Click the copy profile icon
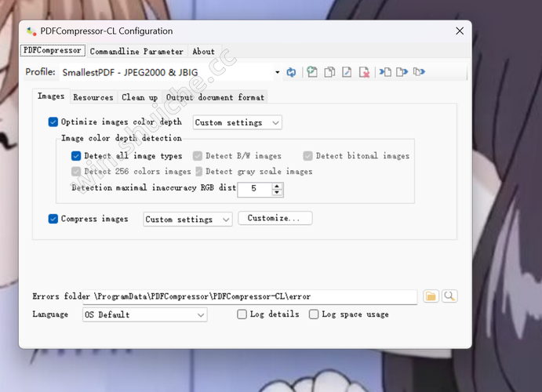Screen dimensions: 542x392 click(x=329, y=72)
